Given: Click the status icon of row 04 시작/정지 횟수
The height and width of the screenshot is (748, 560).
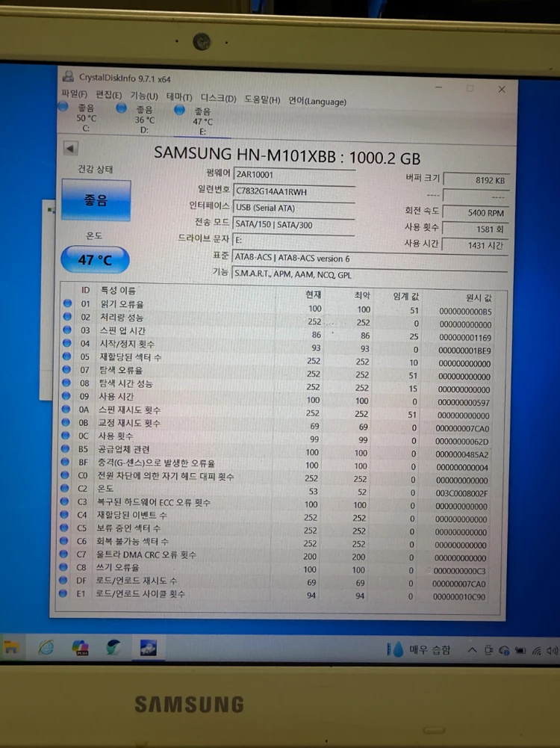Looking at the screenshot, I should tap(66, 343).
